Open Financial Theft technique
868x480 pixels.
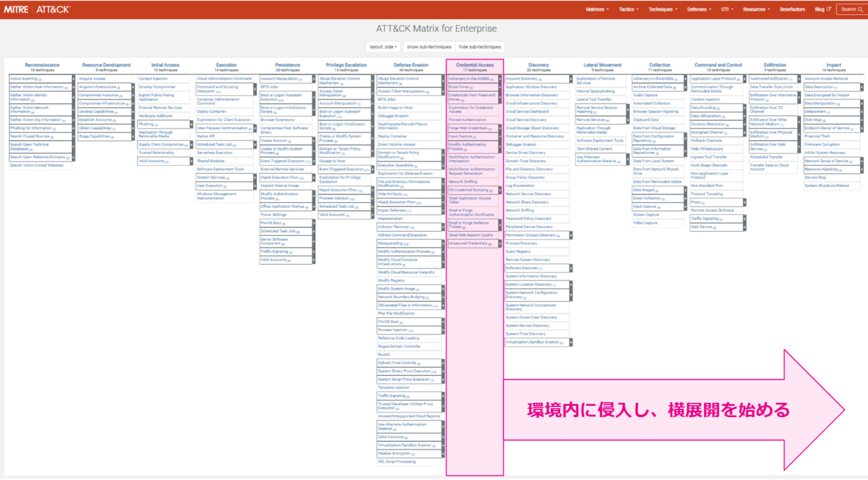818,136
